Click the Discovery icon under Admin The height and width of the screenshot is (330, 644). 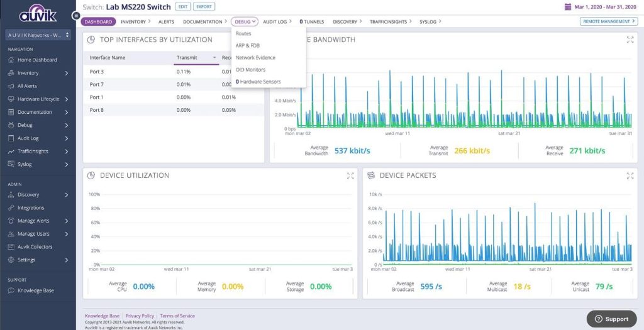click(x=11, y=195)
